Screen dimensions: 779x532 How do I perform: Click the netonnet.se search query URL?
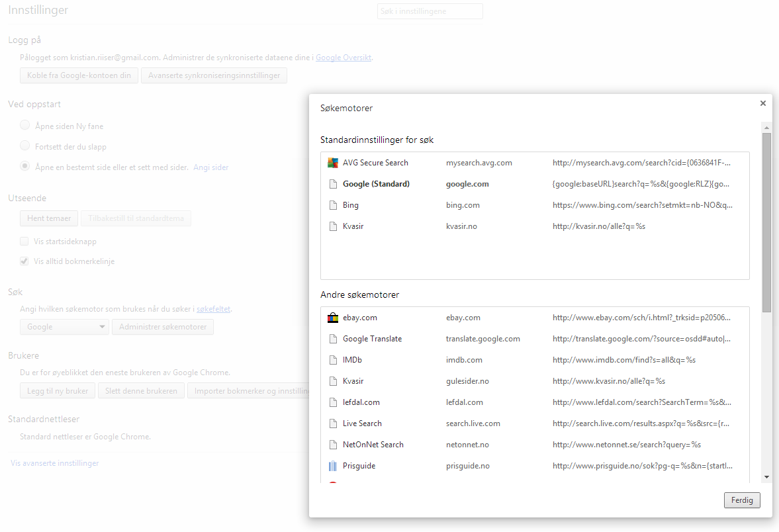[627, 445]
